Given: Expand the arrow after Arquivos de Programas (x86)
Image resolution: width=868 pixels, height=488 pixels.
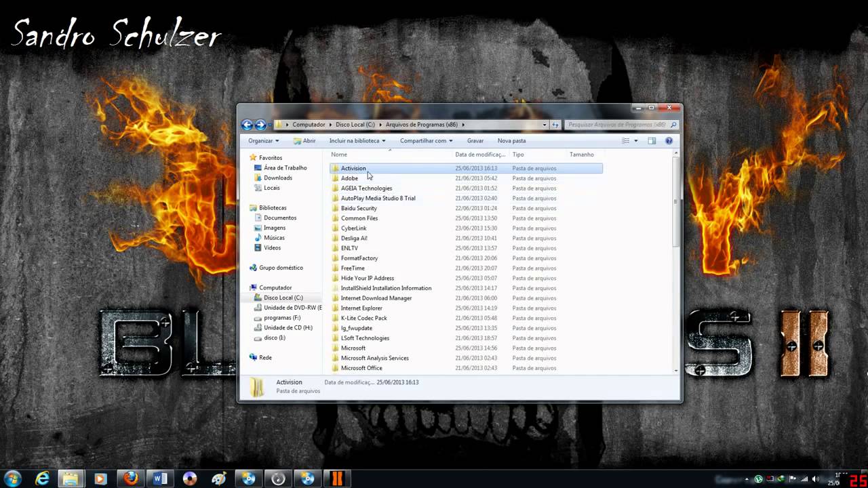Looking at the screenshot, I should pyautogui.click(x=463, y=125).
